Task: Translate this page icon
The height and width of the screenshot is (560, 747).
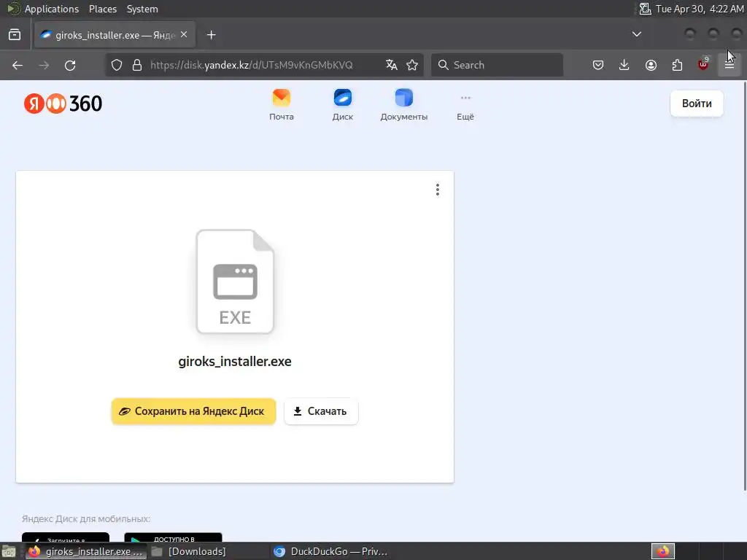Action: (x=392, y=65)
